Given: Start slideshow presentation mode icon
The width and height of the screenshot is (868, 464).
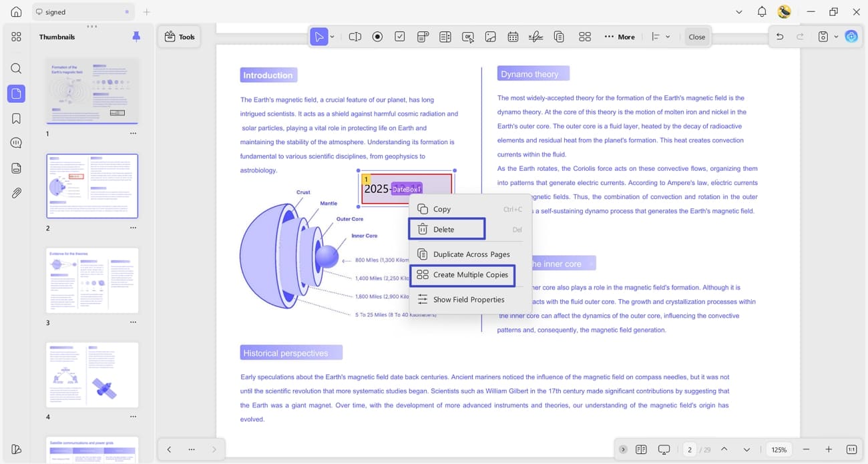Looking at the screenshot, I should click(664, 449).
